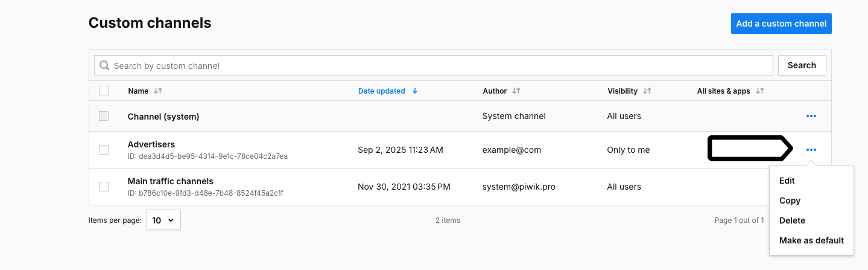
Task: Click the Add a custom channel button
Action: (781, 24)
